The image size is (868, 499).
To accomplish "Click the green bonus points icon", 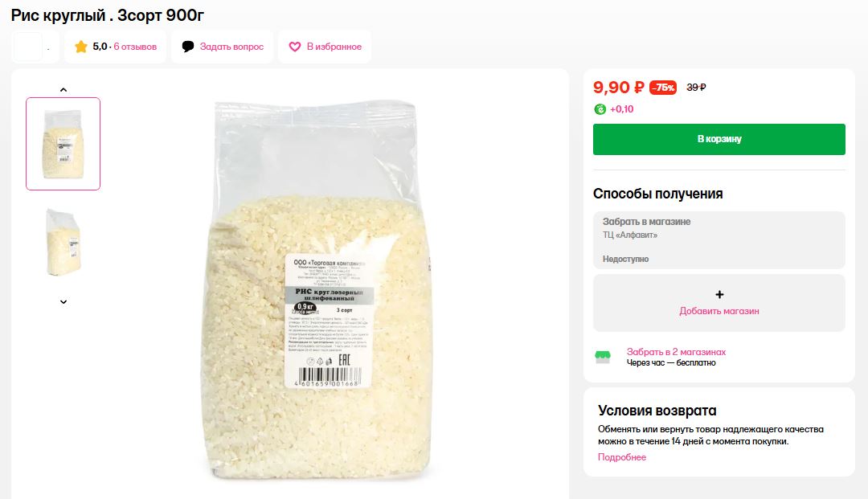I will click(600, 109).
